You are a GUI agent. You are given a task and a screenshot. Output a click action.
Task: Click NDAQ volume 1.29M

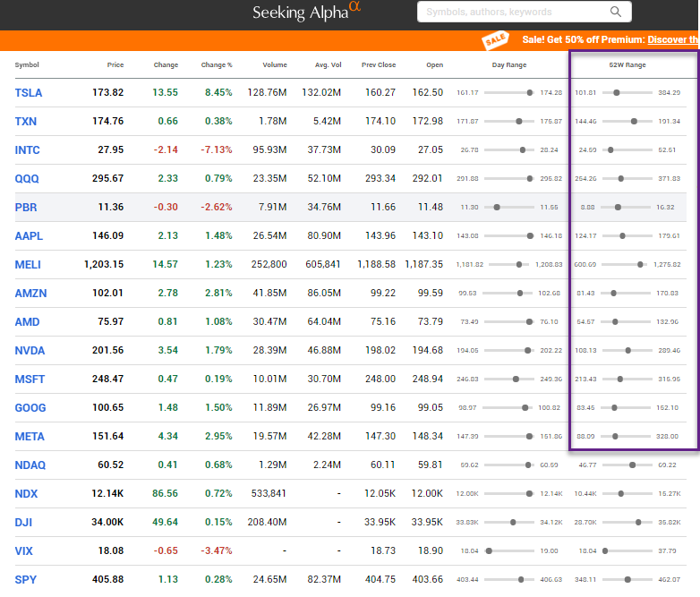coord(273,465)
